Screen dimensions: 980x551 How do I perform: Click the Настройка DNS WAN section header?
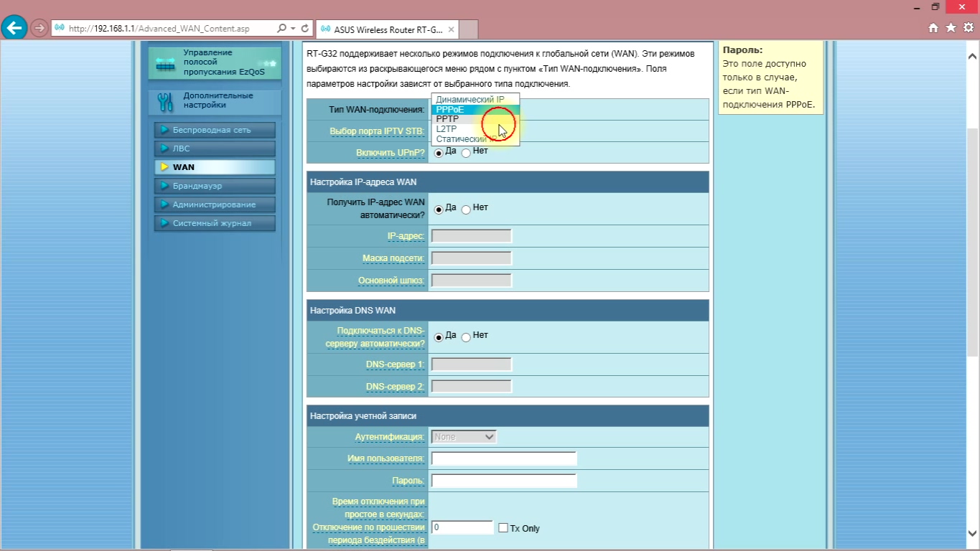pyautogui.click(x=508, y=310)
